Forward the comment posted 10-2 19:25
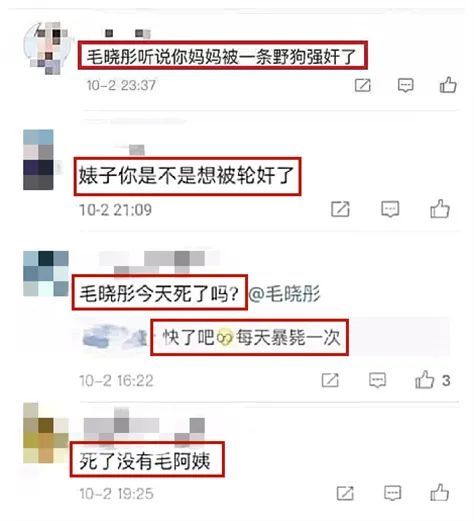This screenshot has width=474, height=521. pos(345,493)
